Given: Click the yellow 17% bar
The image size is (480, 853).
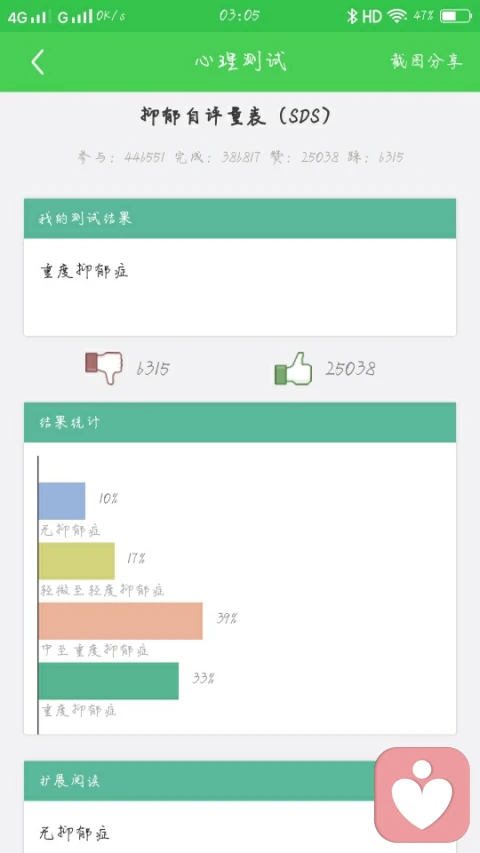Looking at the screenshot, I should pos(77,561).
